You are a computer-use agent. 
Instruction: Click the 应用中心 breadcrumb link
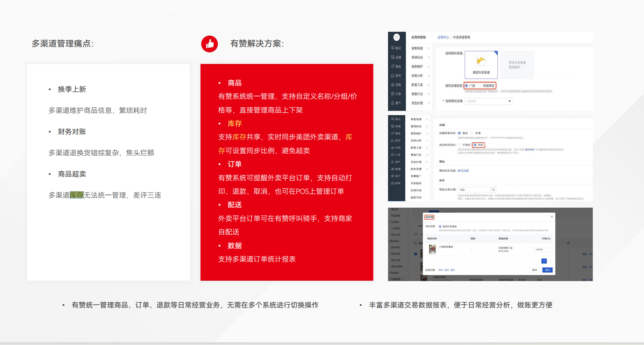[443, 37]
